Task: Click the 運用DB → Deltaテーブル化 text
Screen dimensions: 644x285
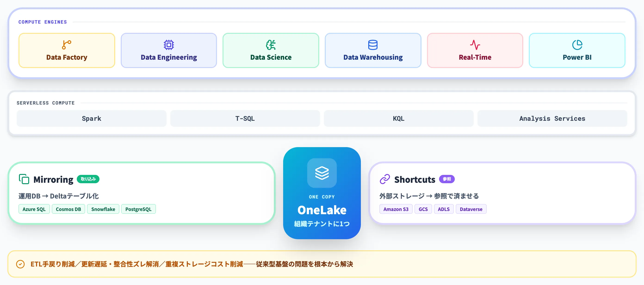Action: point(59,196)
